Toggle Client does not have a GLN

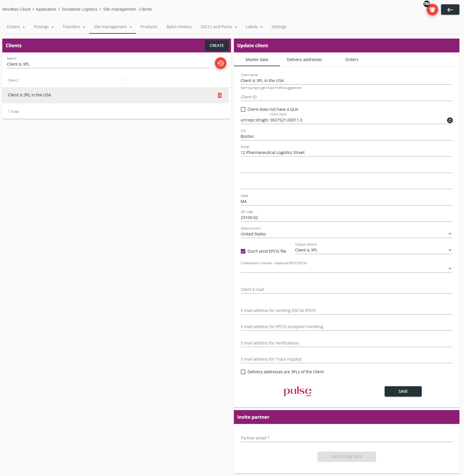243,109
